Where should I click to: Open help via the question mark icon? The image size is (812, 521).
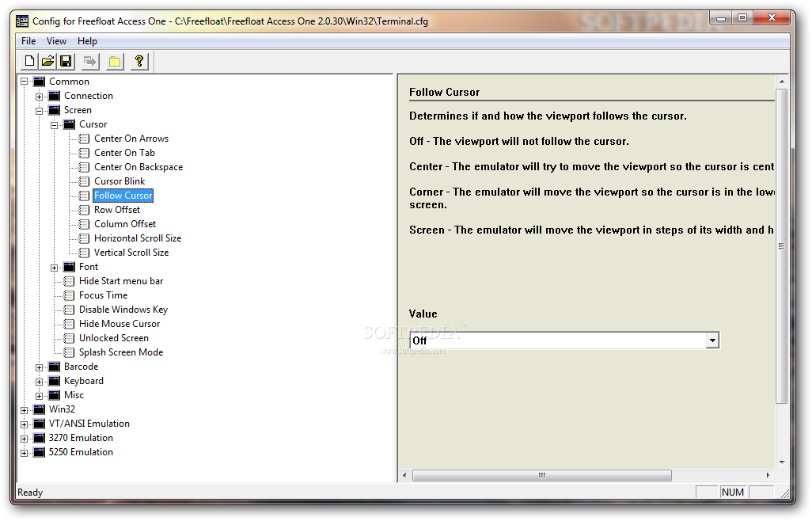click(x=138, y=62)
